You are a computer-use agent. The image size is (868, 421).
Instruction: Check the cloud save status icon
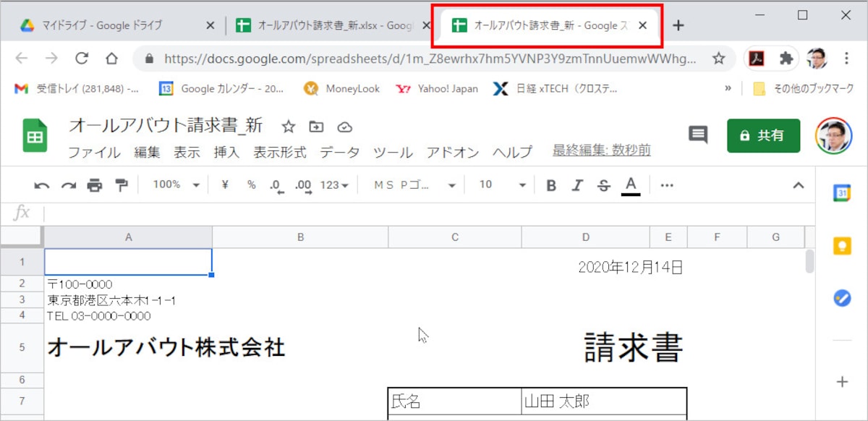point(345,127)
